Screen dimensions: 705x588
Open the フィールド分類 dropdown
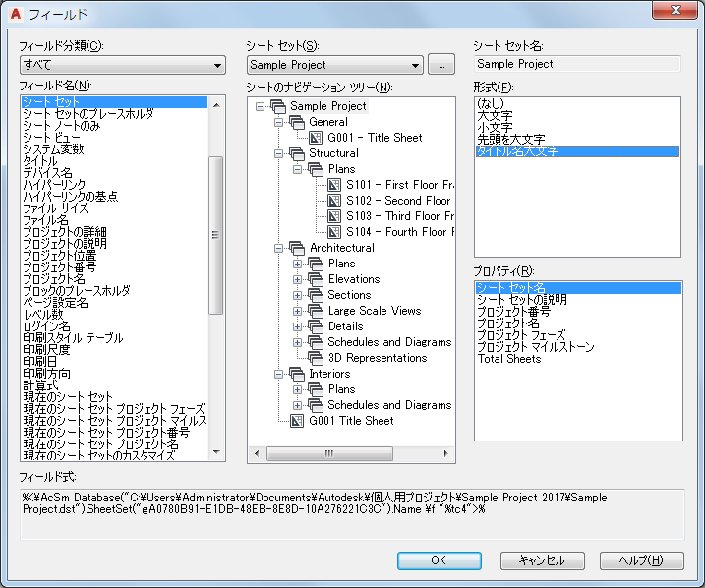(x=123, y=65)
